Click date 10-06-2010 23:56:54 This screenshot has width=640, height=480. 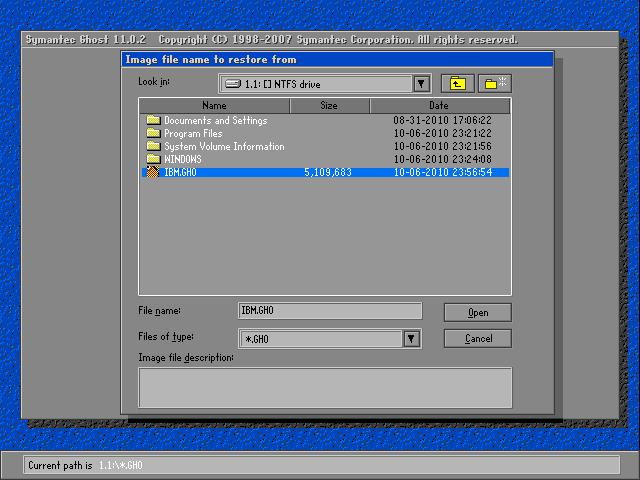442,172
